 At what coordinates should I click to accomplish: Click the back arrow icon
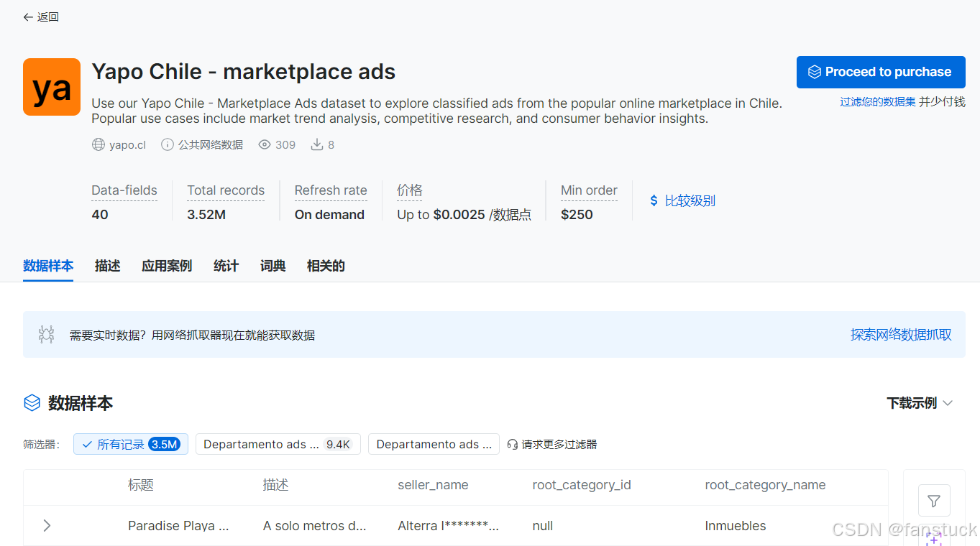(x=28, y=17)
